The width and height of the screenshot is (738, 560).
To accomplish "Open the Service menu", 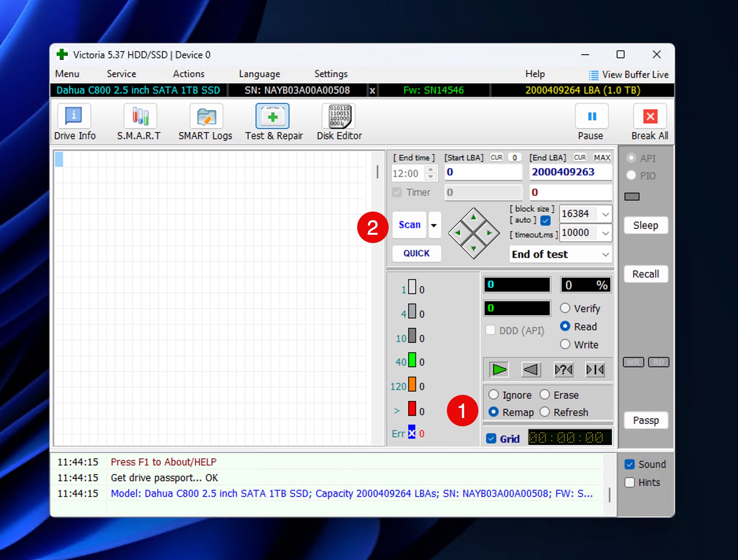I will point(122,74).
